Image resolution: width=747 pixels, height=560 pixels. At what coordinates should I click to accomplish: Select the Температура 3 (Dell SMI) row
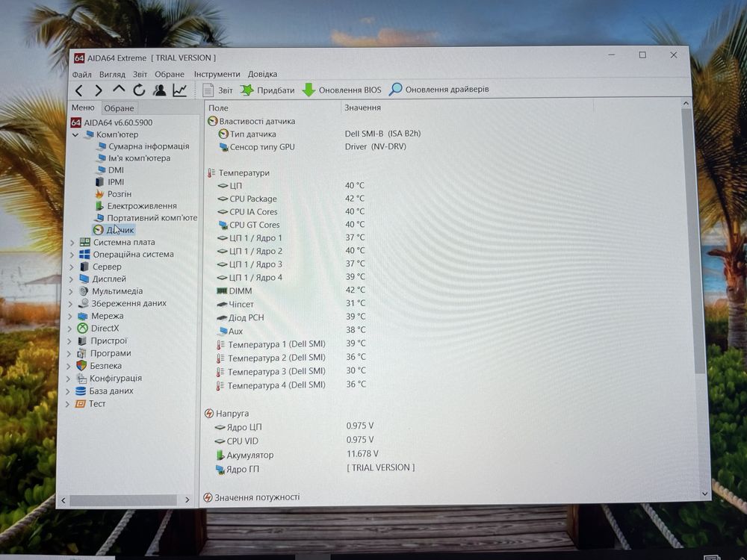pos(291,371)
